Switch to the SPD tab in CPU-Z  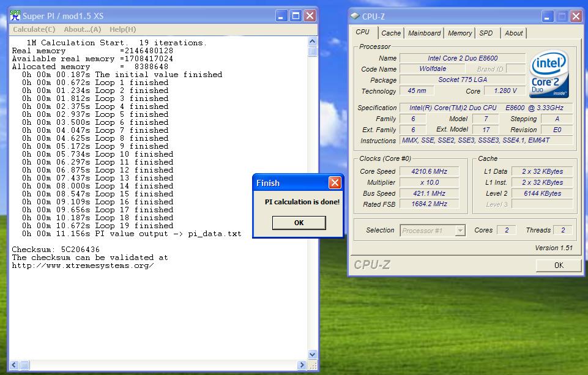point(486,33)
